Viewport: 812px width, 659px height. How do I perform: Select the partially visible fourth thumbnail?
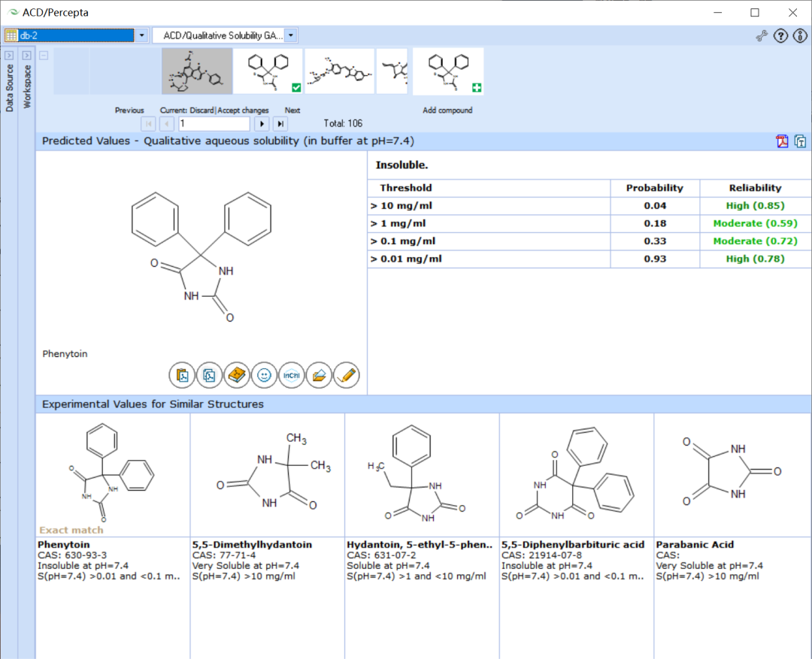(392, 71)
